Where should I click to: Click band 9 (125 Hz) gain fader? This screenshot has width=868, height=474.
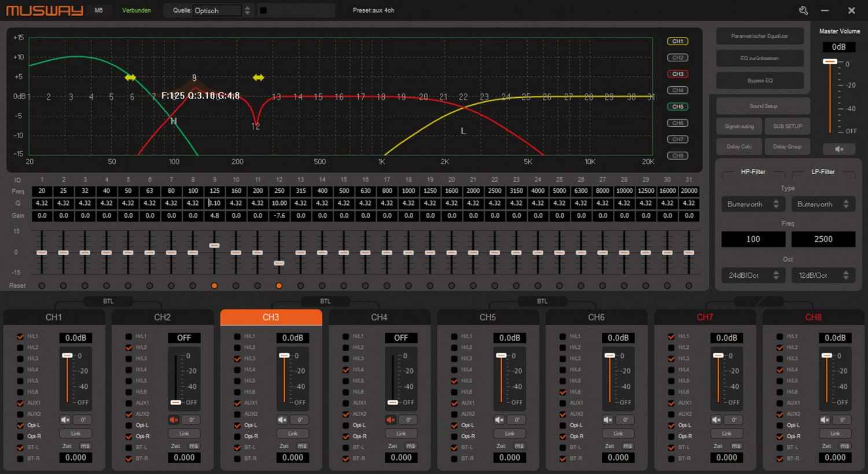pyautogui.click(x=215, y=246)
